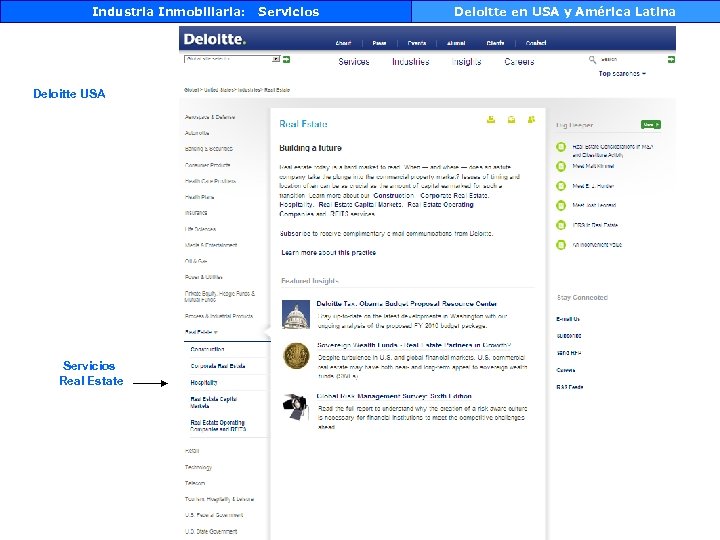The height and width of the screenshot is (540, 720).
Task: Select Real Estate Capital Markets in the sidebar
Action: click(214, 402)
